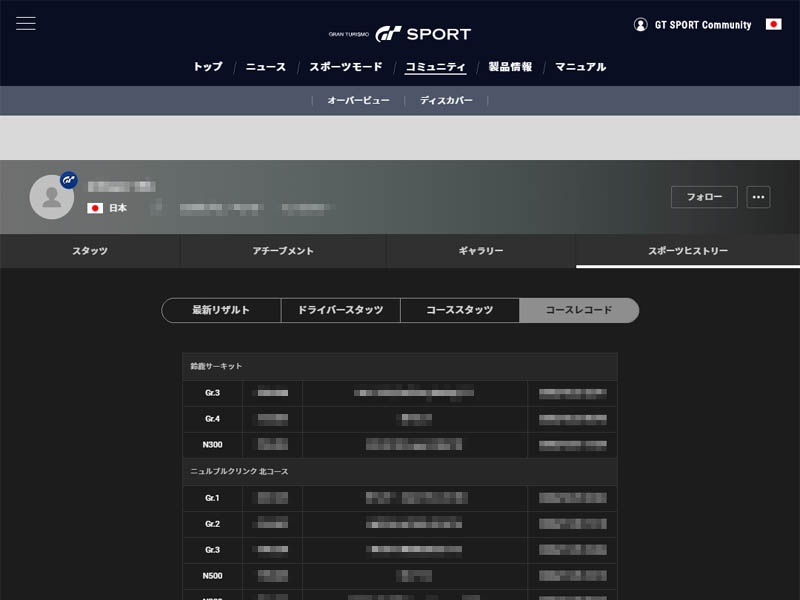Click the Gran Turismo Sport logo
The image size is (800, 600).
(x=399, y=34)
